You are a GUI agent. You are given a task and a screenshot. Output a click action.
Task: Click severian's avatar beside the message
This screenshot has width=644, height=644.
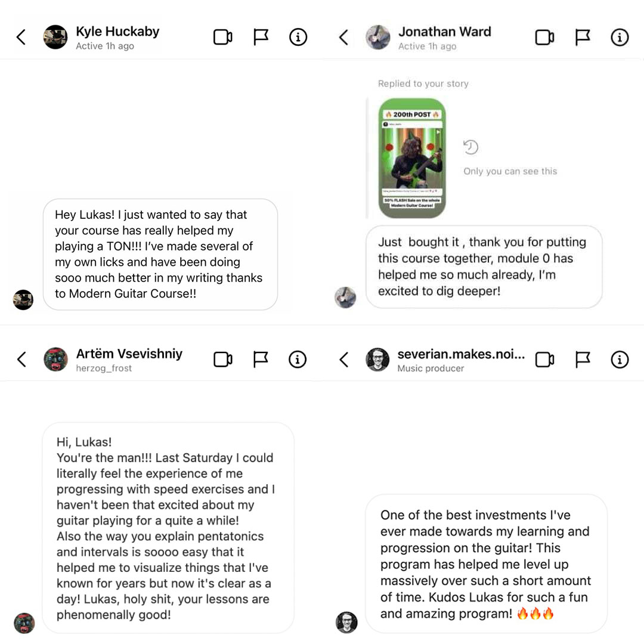point(346,622)
